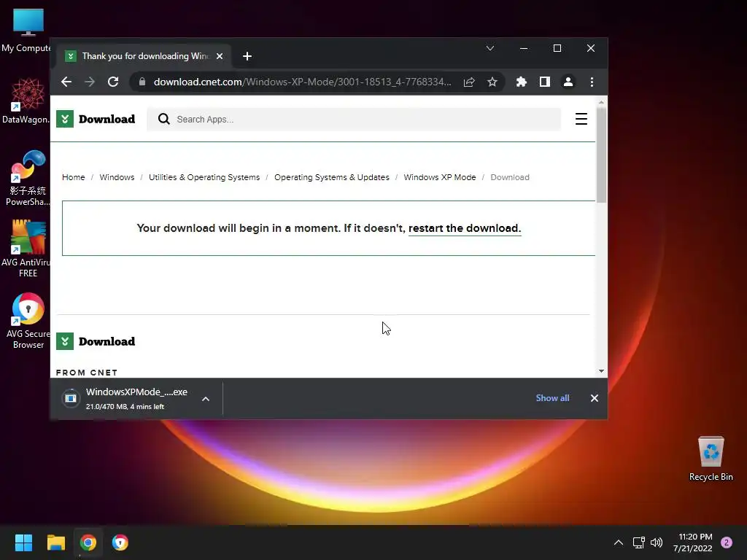Open 'Windows XP Mode' breadcrumb
The image size is (747, 560).
pos(440,177)
